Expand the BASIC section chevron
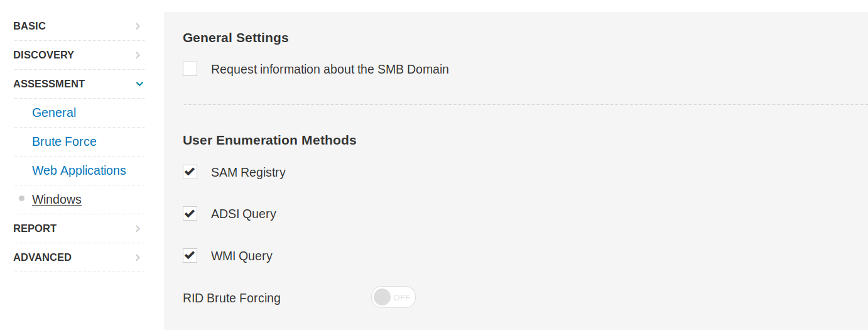The width and height of the screenshot is (868, 330). coord(138,26)
